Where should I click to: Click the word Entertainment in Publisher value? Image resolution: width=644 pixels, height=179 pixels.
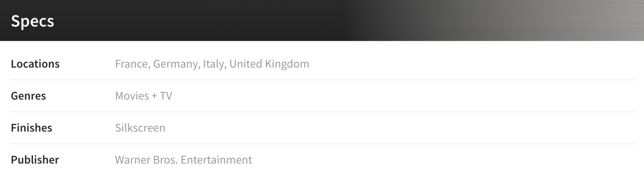[x=216, y=159]
